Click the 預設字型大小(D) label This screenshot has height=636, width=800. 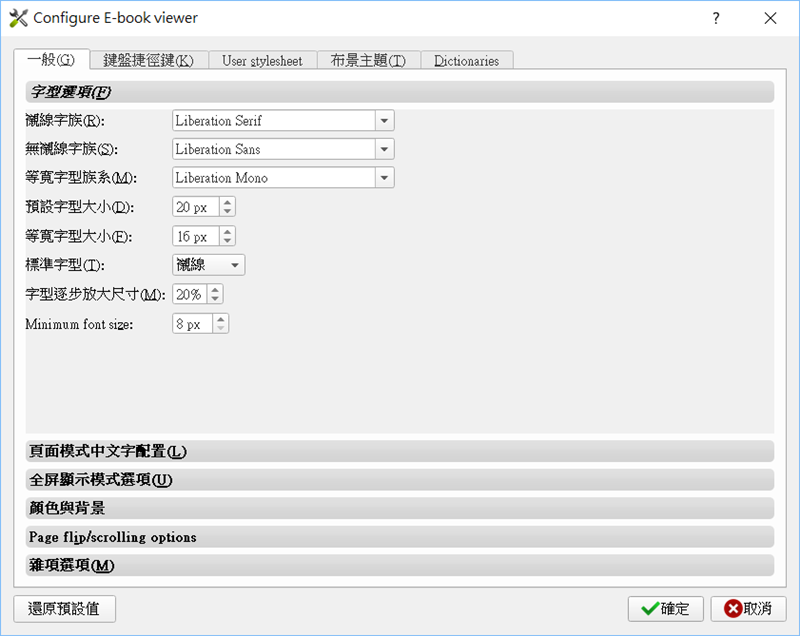80,207
